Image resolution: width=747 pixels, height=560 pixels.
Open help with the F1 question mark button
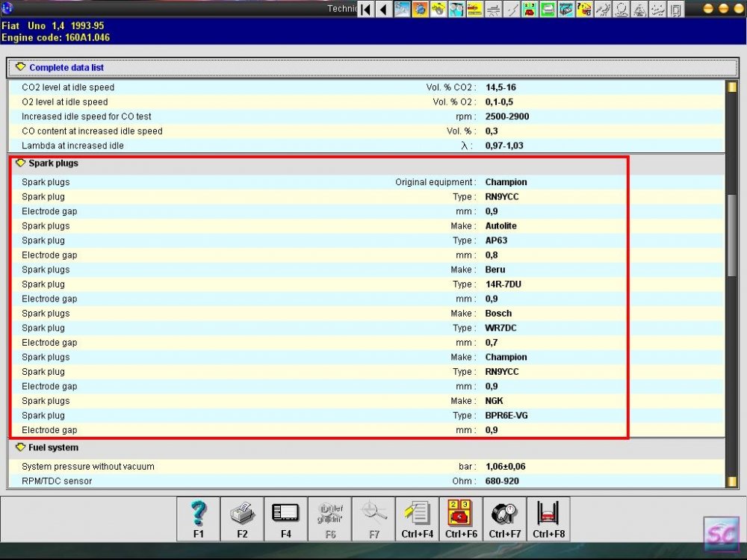(x=198, y=519)
